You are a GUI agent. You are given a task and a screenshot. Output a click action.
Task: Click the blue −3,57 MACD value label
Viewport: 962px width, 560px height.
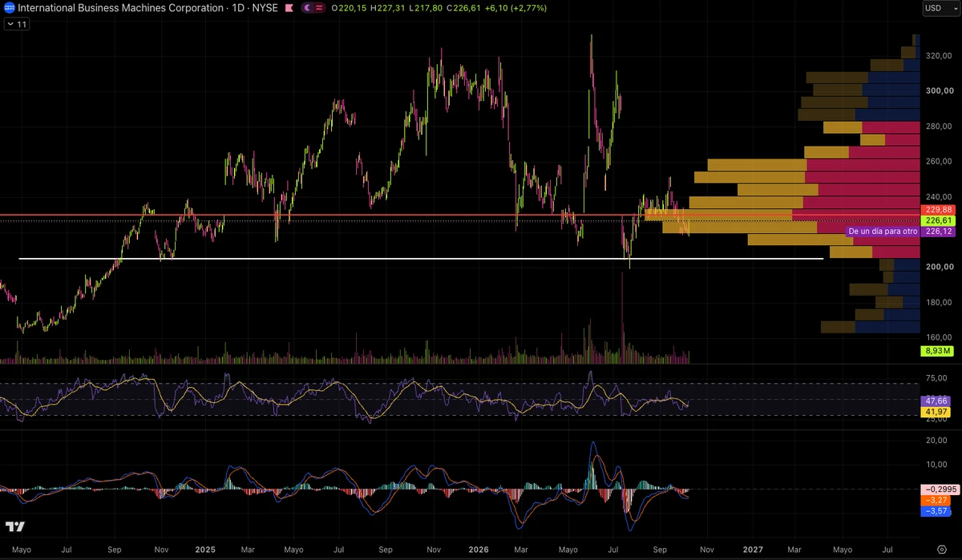pos(935,510)
